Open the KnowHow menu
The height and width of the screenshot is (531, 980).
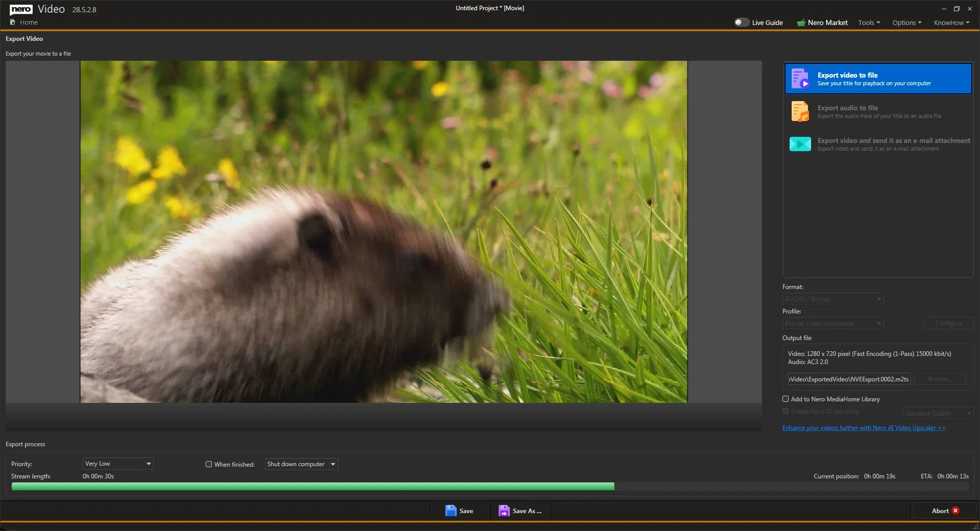point(950,22)
